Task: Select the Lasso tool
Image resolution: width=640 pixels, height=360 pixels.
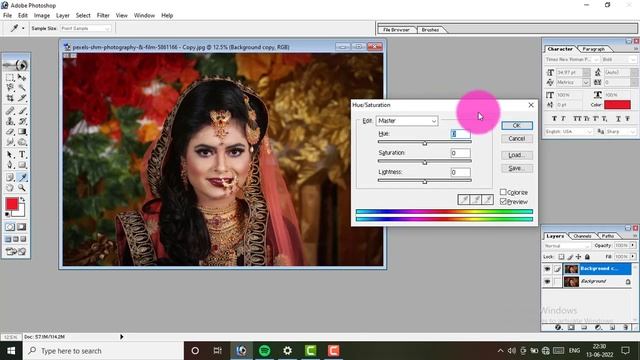Action: pos(10,88)
